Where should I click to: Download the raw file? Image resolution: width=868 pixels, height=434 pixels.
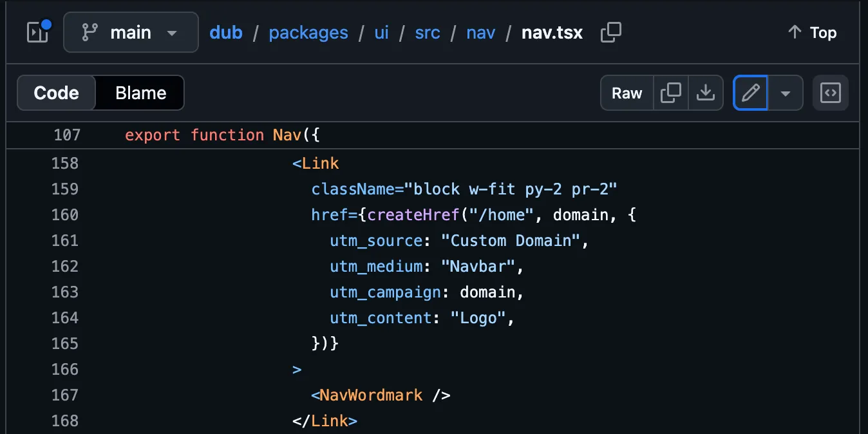point(706,93)
